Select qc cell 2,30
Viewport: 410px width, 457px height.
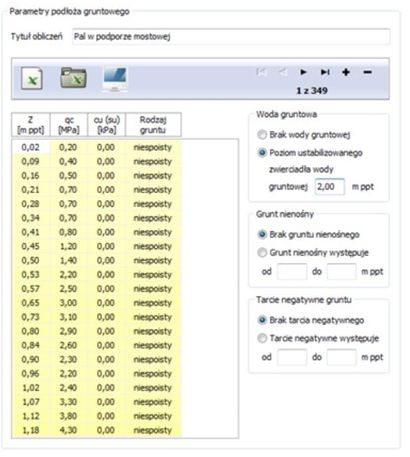tap(68, 360)
